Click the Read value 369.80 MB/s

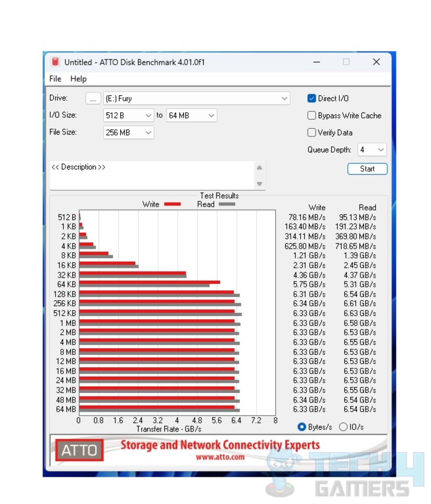tap(356, 237)
